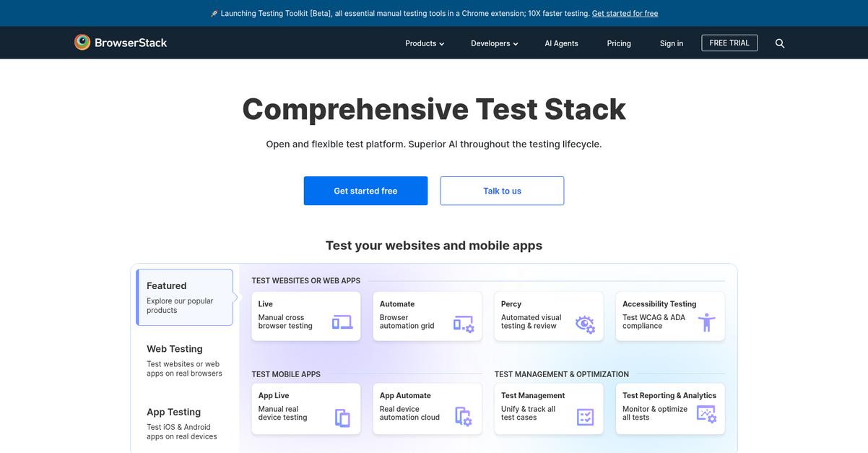Viewport: 868px width, 453px height.
Task: Open the Percy product card title
Action: (x=511, y=304)
